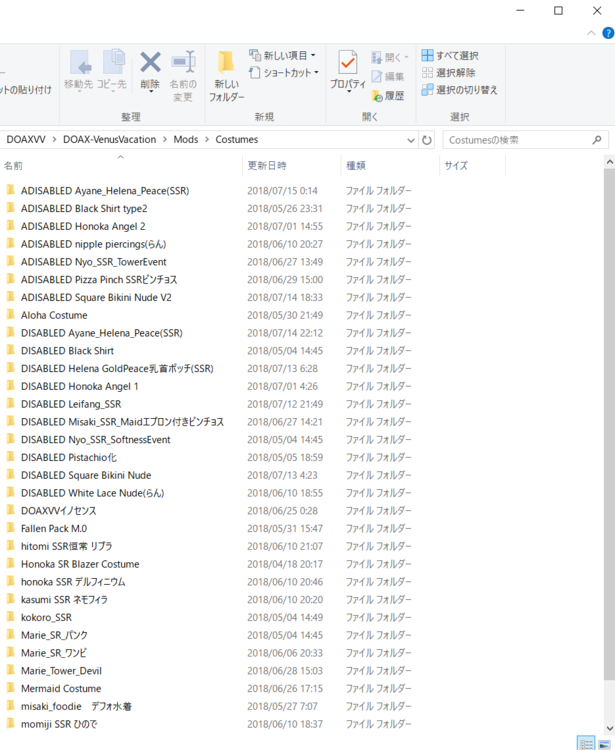615x750 pixels.
Task: Click the search magnifier icon
Action: 597,140
